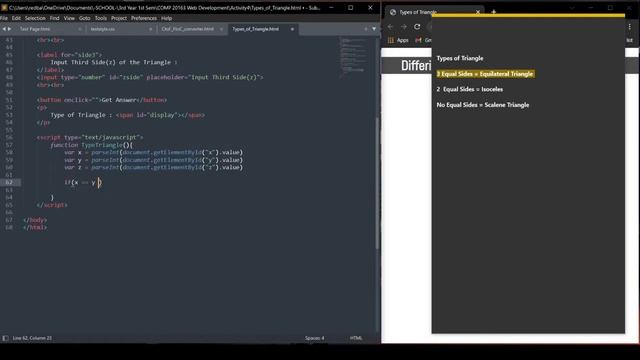Screen dimensions: 640x360
Task: Click the editor vertical scrollbar
Action: click(377, 184)
